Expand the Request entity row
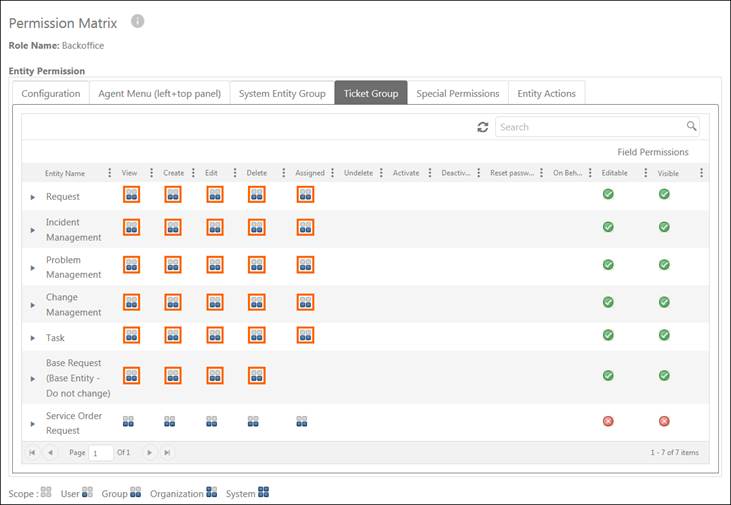Screen dimensions: 731x505 (x=33, y=197)
